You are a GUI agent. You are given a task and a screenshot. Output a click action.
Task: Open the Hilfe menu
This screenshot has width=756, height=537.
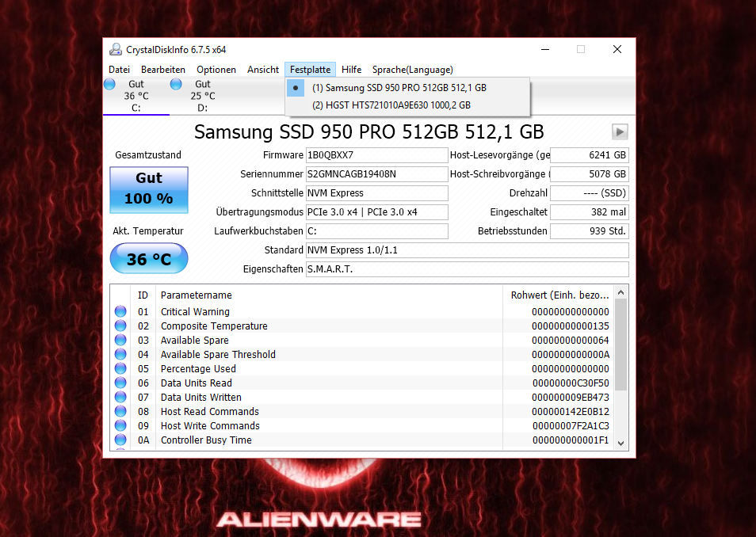pos(351,70)
